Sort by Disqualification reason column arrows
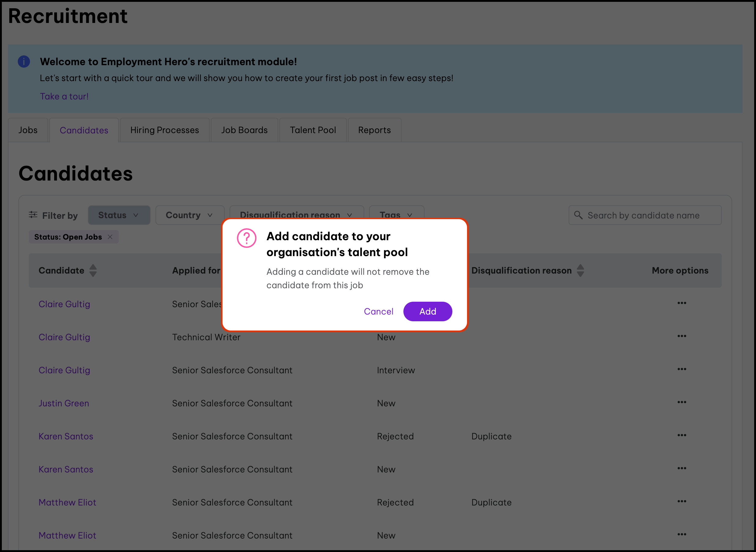Viewport: 756px width, 552px height. click(580, 270)
